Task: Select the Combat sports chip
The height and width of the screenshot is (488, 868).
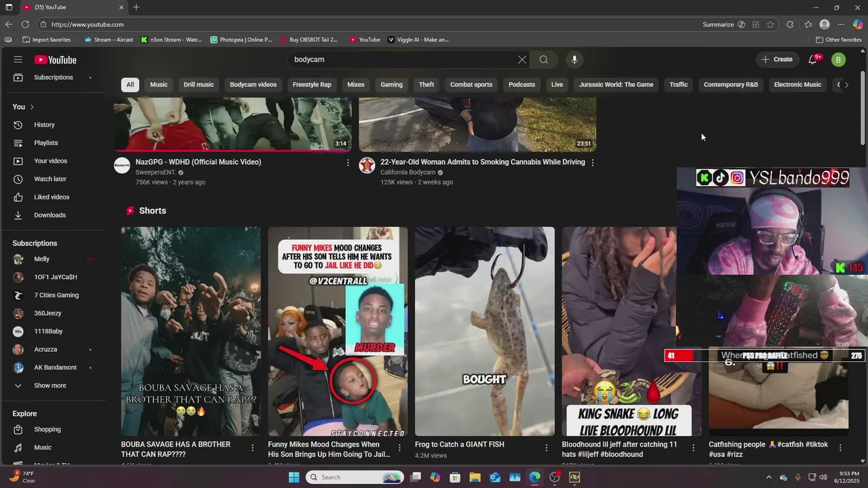Action: (471, 85)
